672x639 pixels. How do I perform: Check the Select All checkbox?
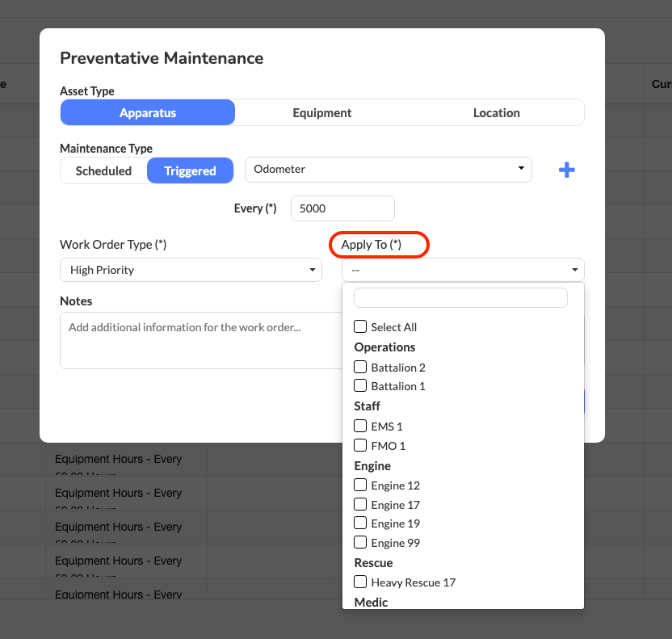point(360,327)
